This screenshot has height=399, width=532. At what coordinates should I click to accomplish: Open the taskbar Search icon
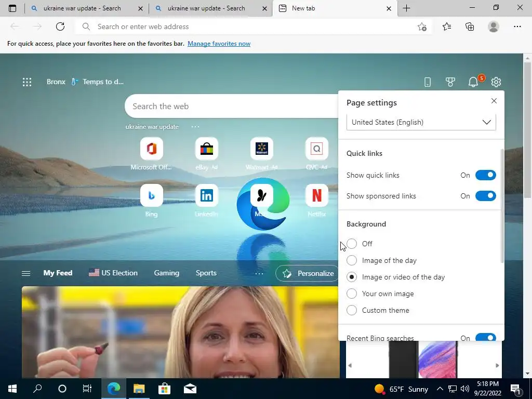click(x=37, y=389)
